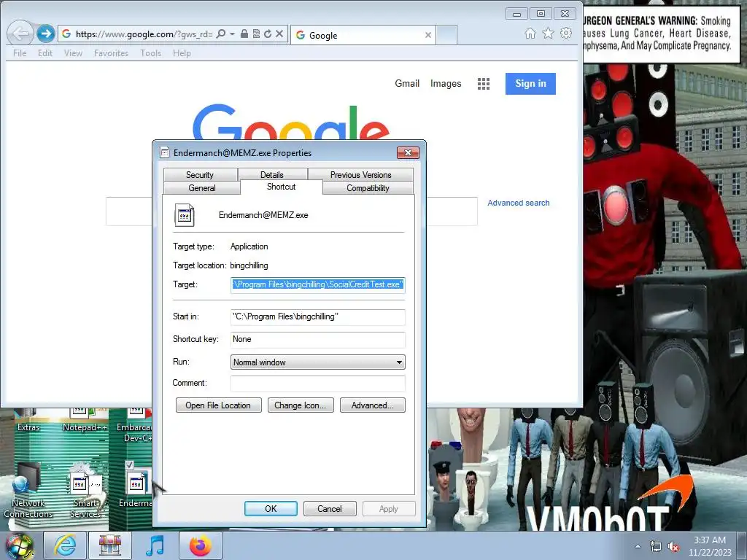Image resolution: width=747 pixels, height=560 pixels.
Task: Cancel the properties dialog
Action: click(x=330, y=508)
